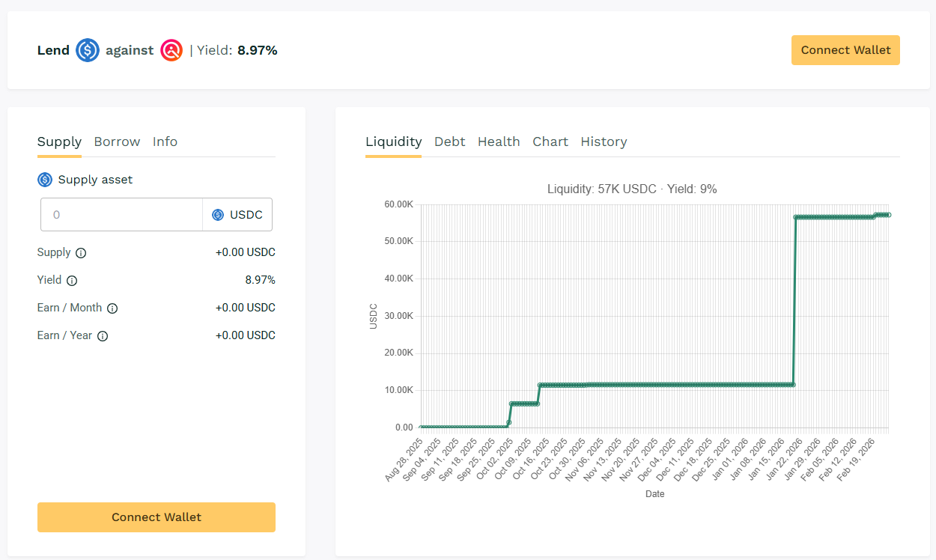This screenshot has width=936, height=560.
Task: Click the USDC token icon in header
Action: pos(88,50)
